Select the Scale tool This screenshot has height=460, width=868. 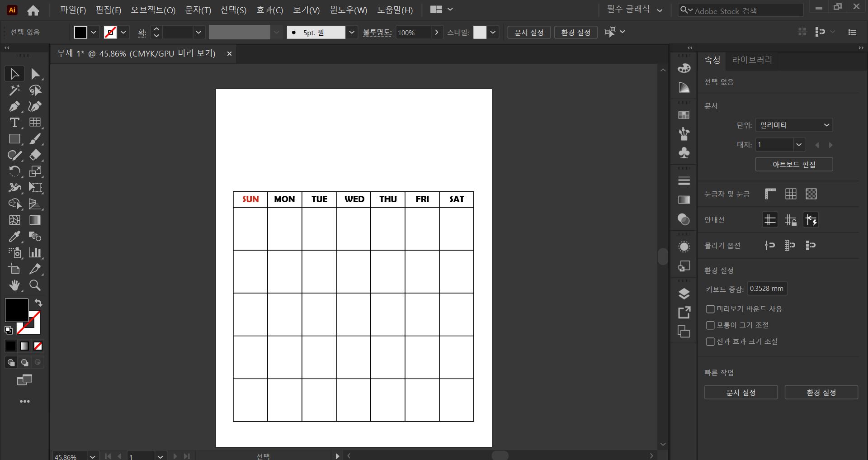(x=35, y=171)
